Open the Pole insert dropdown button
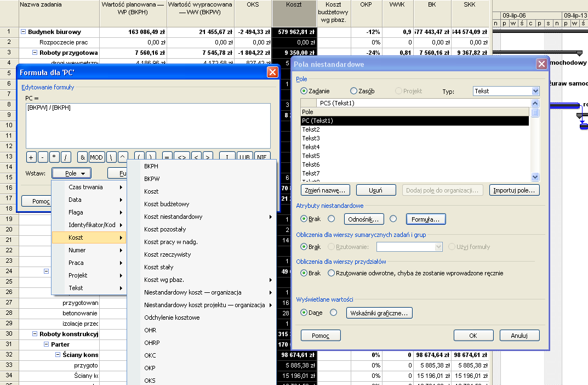The width and height of the screenshot is (588, 385). [x=71, y=173]
